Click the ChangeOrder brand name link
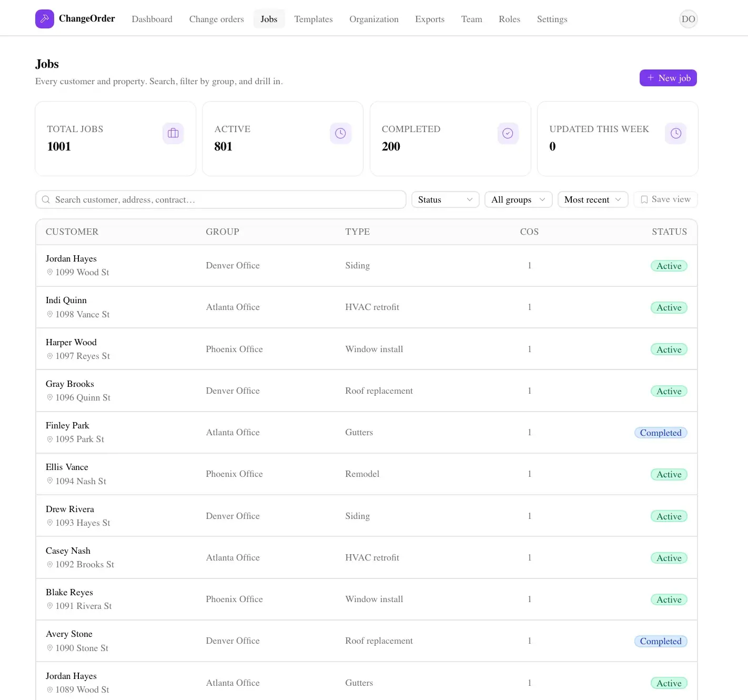 point(87,18)
